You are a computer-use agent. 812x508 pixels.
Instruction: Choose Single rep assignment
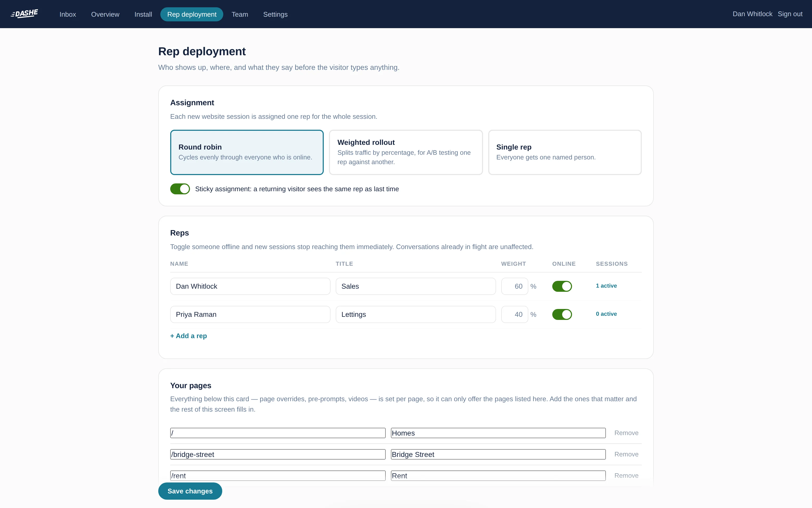coord(565,152)
